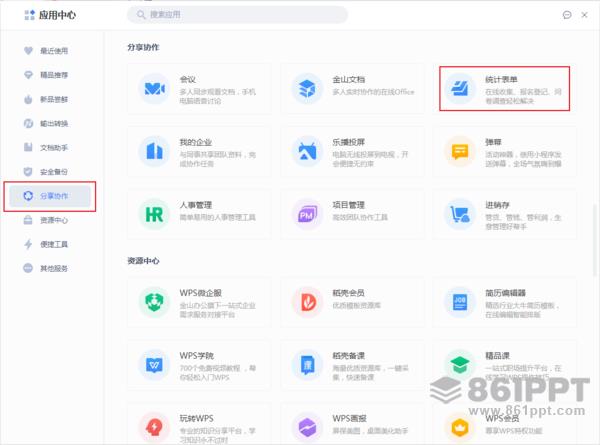The image size is (600, 445).
Task: Open 稻壳会员 red leaf icon
Action: click(307, 302)
